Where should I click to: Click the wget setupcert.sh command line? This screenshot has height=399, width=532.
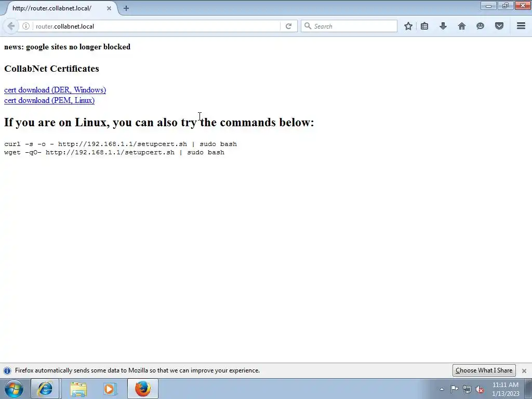point(114,153)
